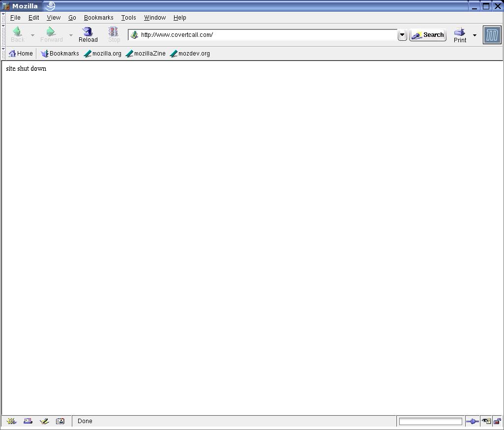This screenshot has height=430, width=504.
Task: Open Mail from the status bar icon
Action: [28, 421]
